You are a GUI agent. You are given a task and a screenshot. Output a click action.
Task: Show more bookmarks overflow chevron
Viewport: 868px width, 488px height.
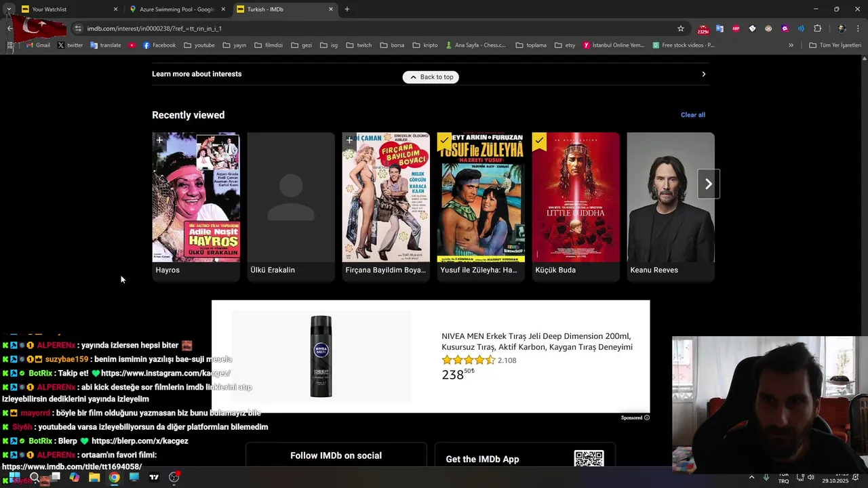coord(791,45)
